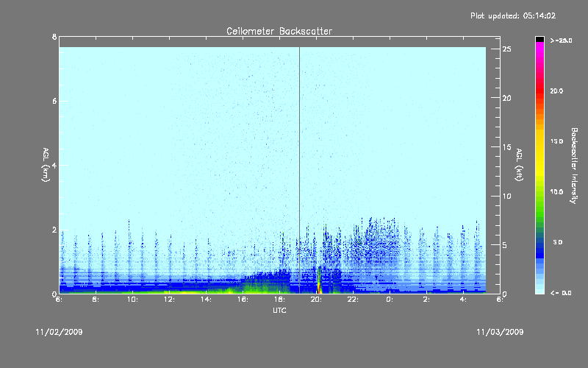Click the '6' km left axis tick
This screenshot has width=588, height=368.
(x=54, y=101)
